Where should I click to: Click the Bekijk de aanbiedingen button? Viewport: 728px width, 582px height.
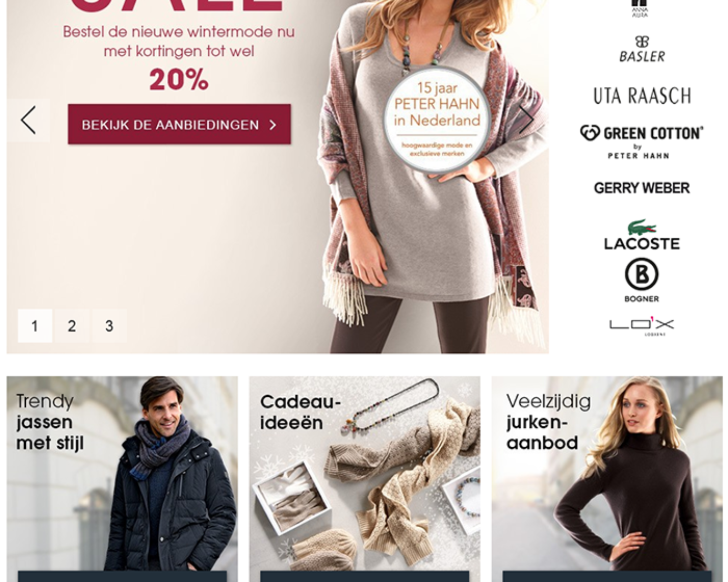(179, 124)
